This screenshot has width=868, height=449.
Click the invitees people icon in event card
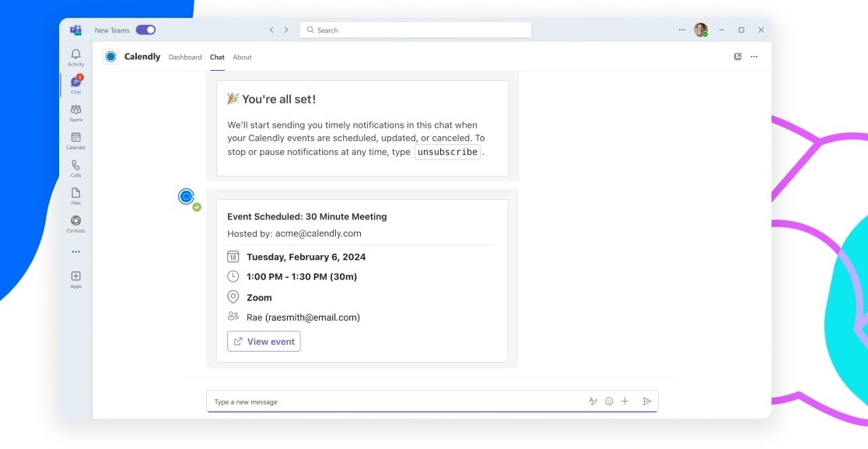pyautogui.click(x=233, y=316)
